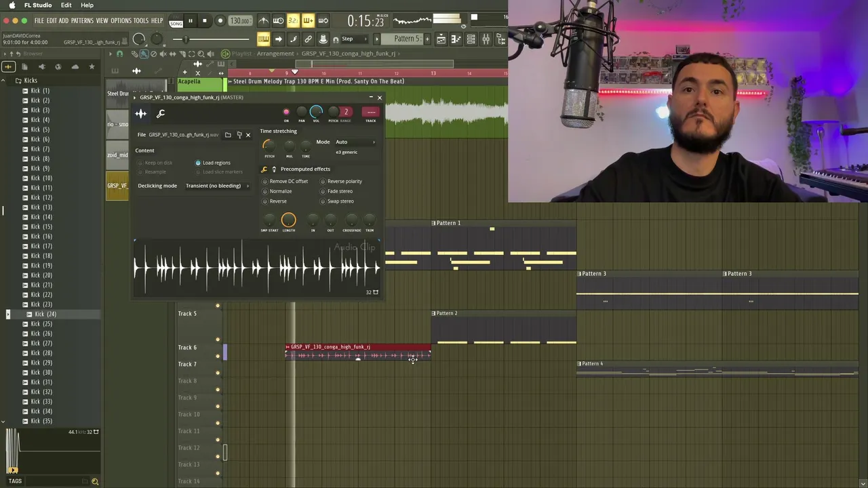Enable Reverse effect
The image size is (868, 488).
pyautogui.click(x=275, y=201)
